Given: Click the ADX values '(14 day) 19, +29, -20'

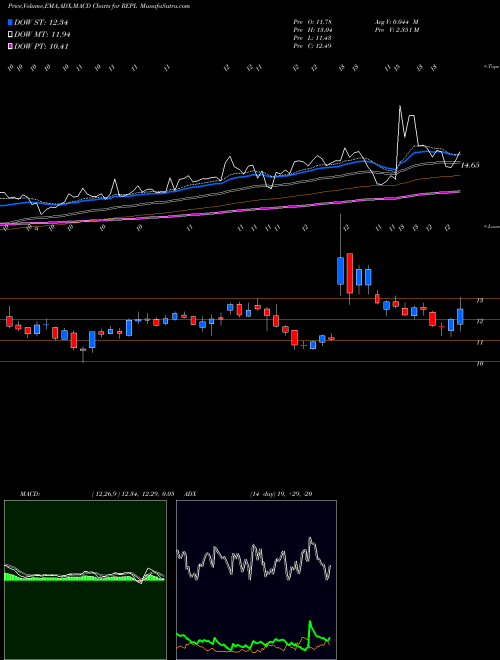Looking at the screenshot, I should point(281,494).
